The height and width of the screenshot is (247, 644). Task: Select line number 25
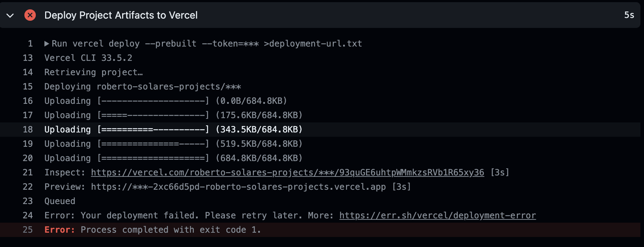tap(28, 230)
